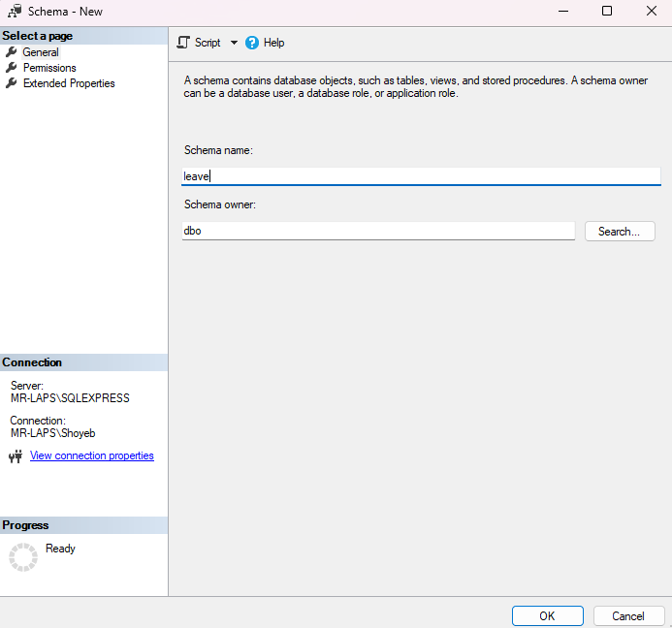Click the Schema window icon in title bar
The image size is (672, 628).
pos(14,12)
